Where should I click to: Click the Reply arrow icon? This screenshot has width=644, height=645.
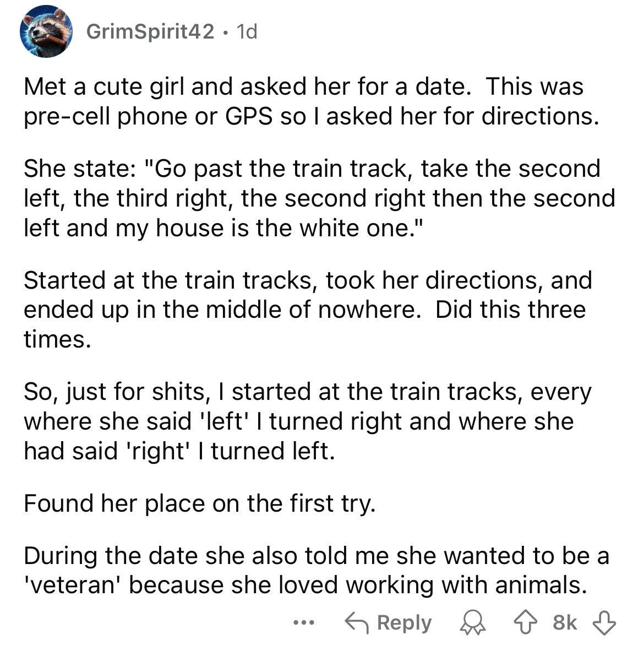(356, 623)
